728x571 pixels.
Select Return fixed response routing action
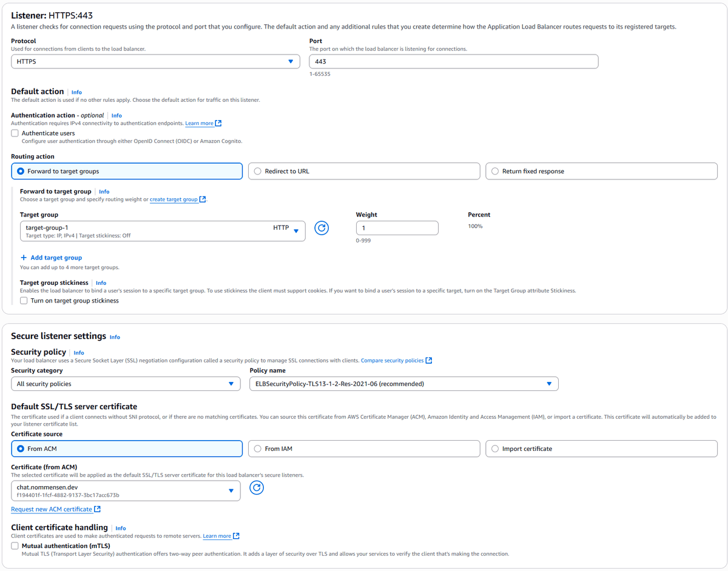(x=495, y=172)
